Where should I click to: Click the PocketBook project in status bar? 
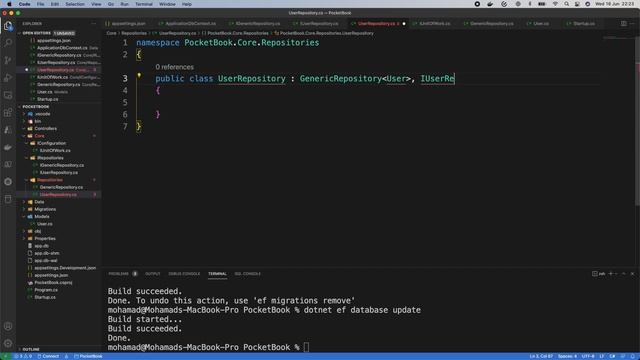point(89,356)
